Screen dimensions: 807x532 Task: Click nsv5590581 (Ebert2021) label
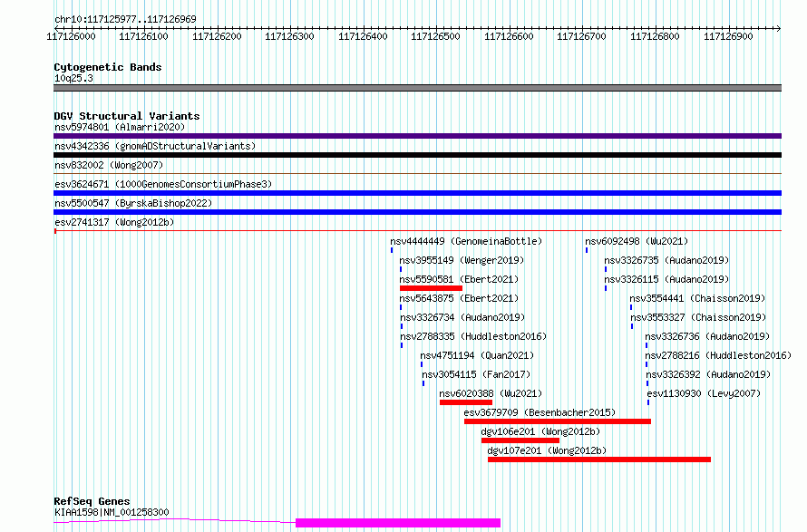coord(459,279)
